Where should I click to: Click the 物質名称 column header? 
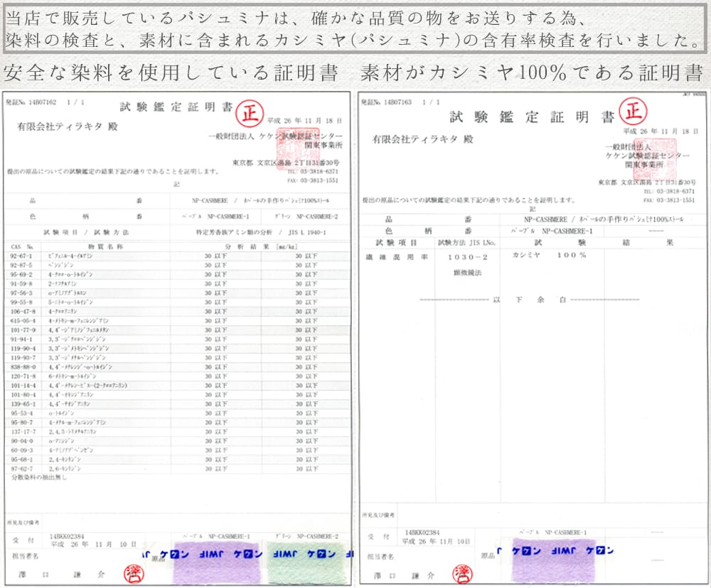[x=105, y=247]
